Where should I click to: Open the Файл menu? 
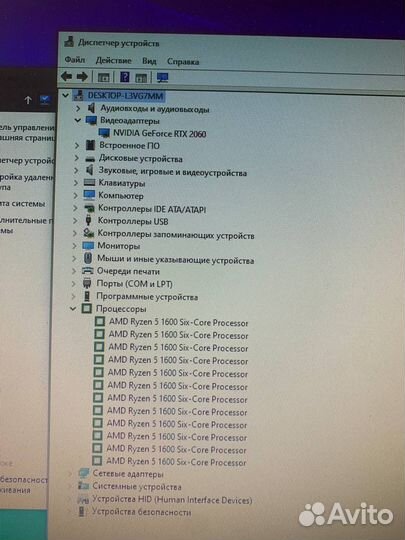(x=75, y=60)
